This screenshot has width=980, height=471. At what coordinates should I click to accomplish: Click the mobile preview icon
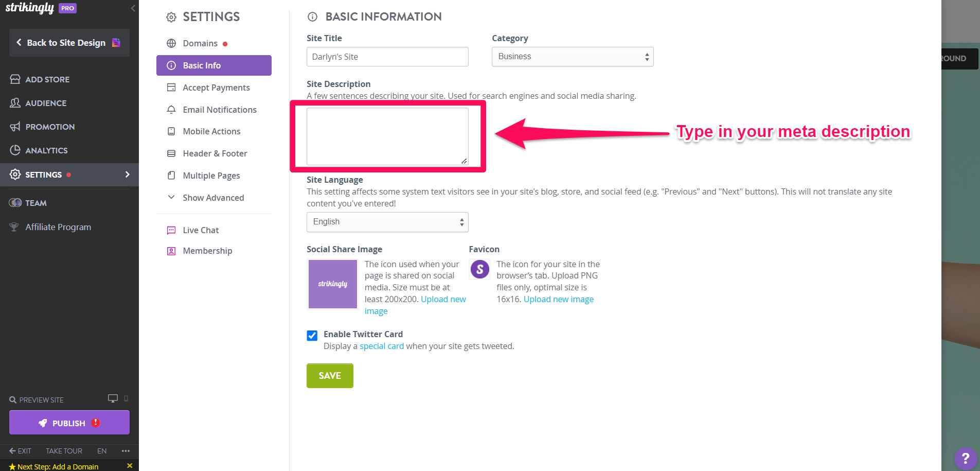(x=126, y=398)
